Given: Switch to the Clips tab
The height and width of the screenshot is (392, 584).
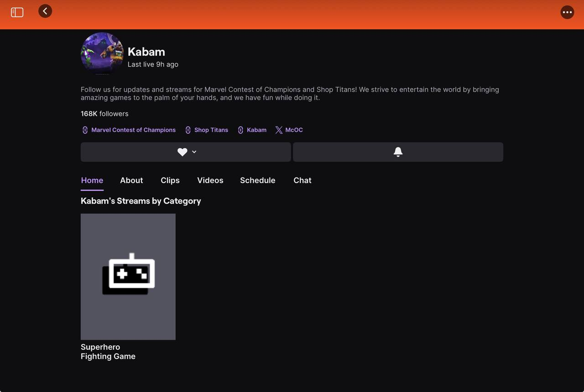Looking at the screenshot, I should click(x=170, y=180).
